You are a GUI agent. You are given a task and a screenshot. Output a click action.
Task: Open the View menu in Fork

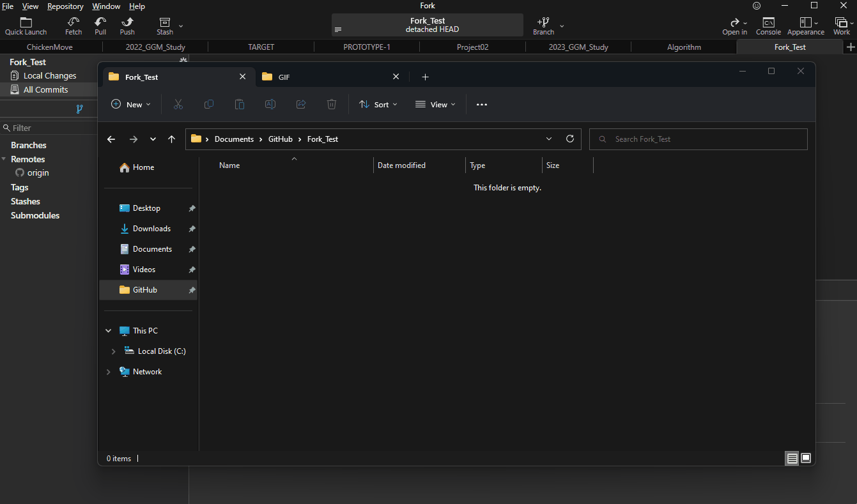tap(30, 6)
